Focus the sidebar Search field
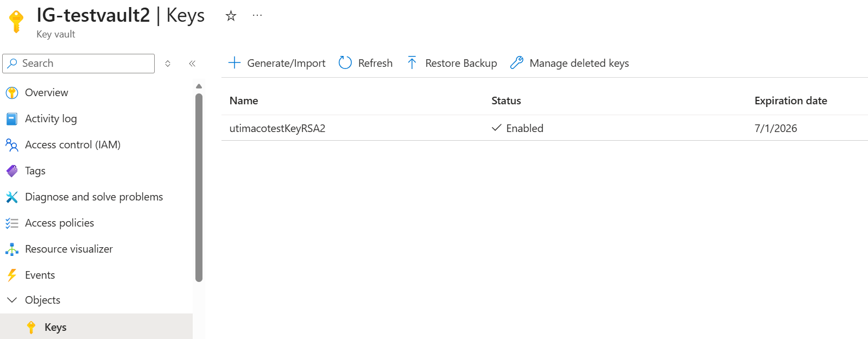 click(79, 64)
